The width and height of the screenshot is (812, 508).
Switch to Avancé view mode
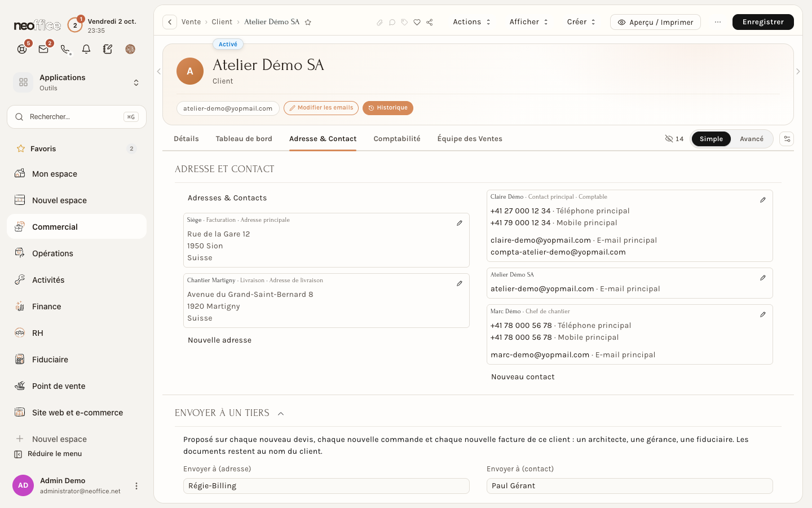[752, 139]
